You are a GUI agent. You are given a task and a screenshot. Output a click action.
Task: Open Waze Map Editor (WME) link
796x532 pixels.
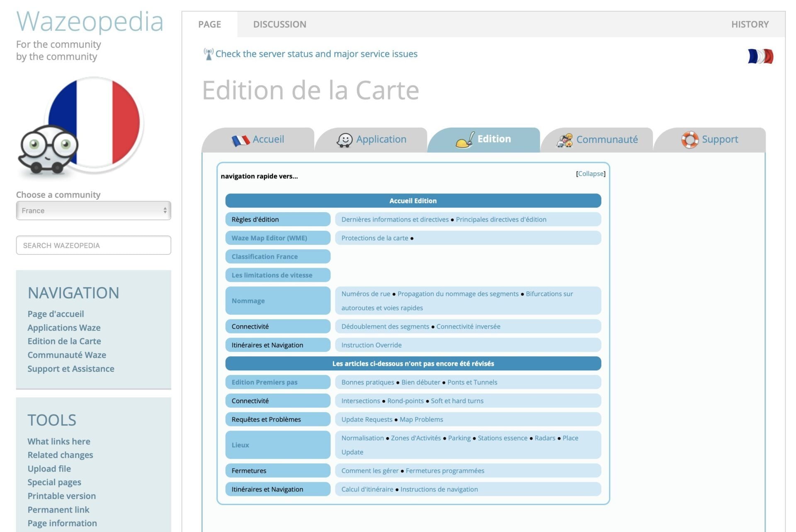click(x=269, y=238)
